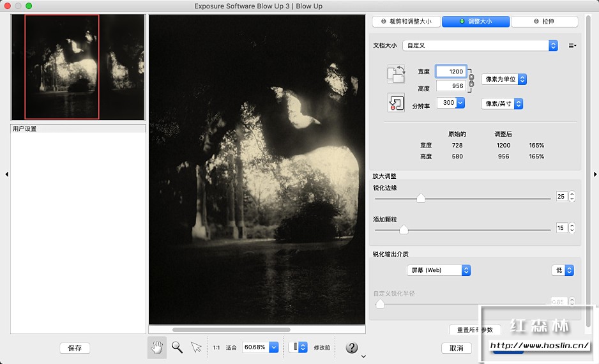Click the 取消 button
The height and width of the screenshot is (364, 599).
[x=457, y=348]
